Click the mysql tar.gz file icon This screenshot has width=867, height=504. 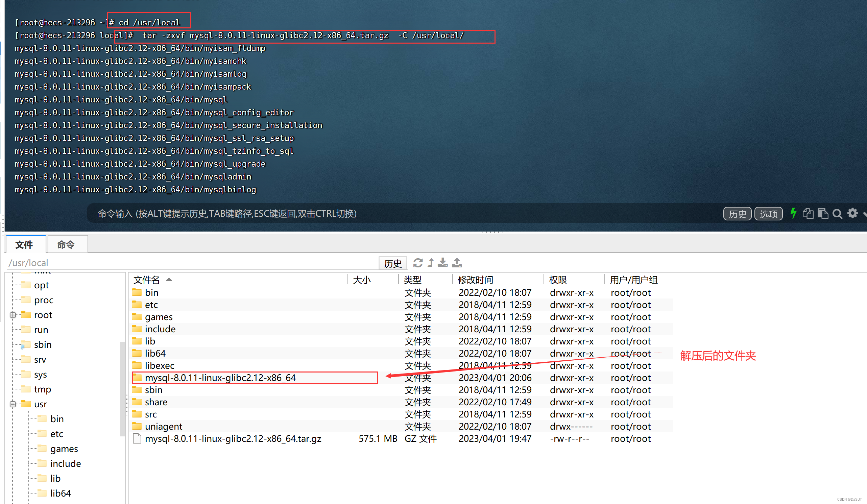[x=137, y=439]
